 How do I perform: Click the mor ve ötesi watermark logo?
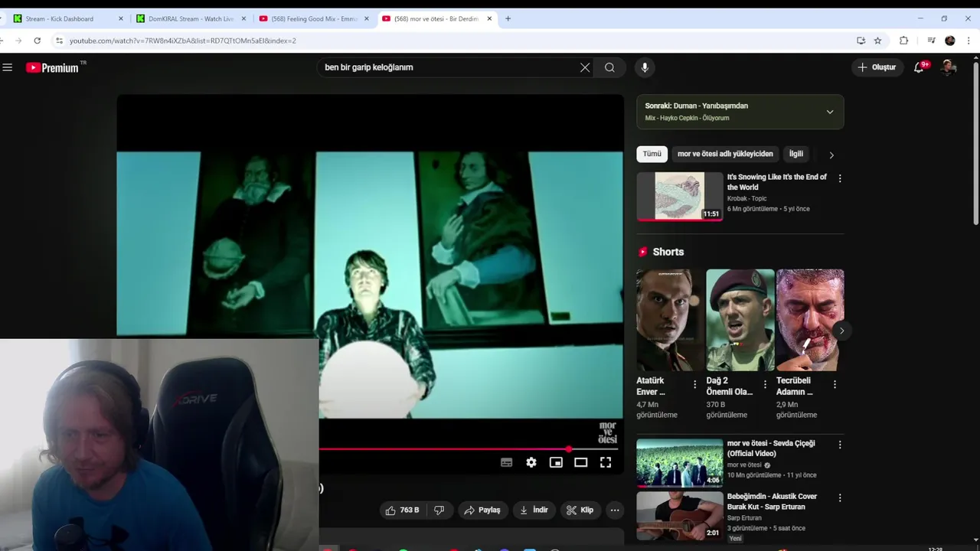coord(607,432)
